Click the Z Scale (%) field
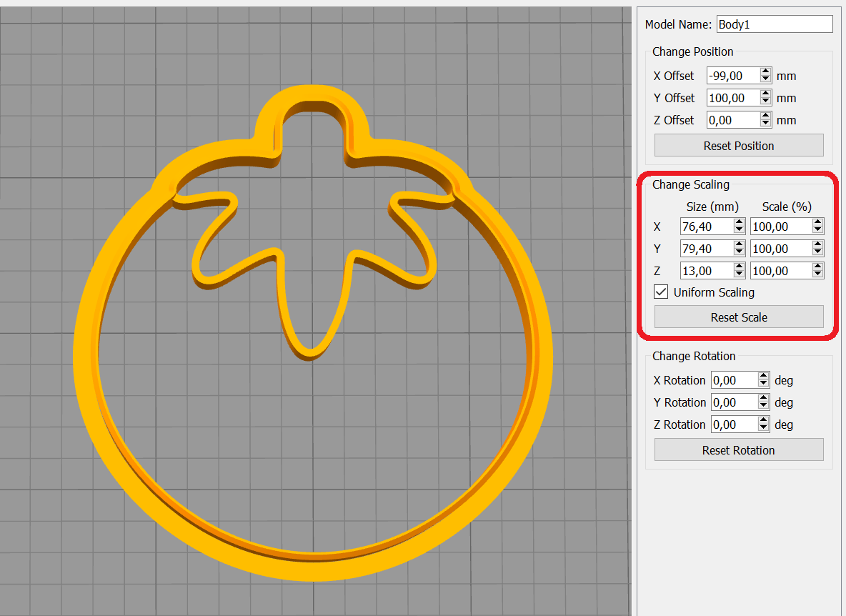Image resolution: width=846 pixels, height=616 pixels. point(781,271)
